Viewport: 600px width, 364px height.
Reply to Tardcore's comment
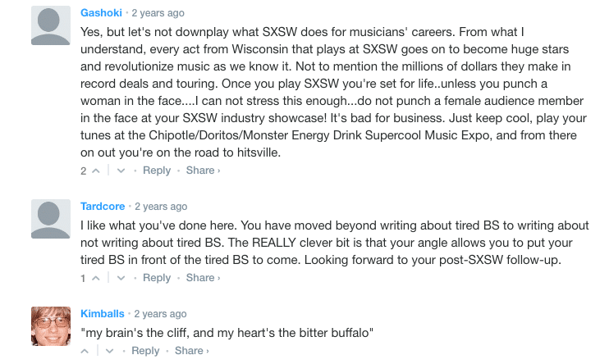click(157, 278)
